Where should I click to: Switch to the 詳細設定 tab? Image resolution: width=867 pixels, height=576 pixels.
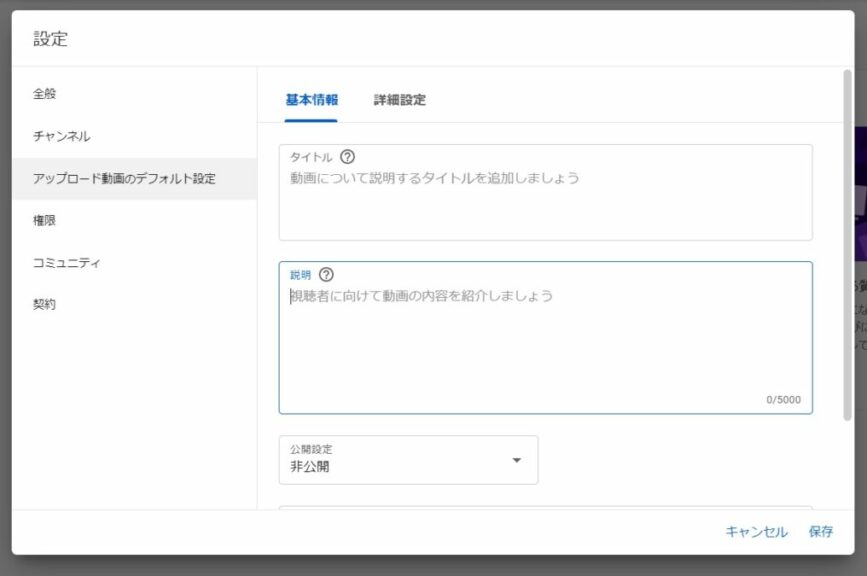click(399, 100)
